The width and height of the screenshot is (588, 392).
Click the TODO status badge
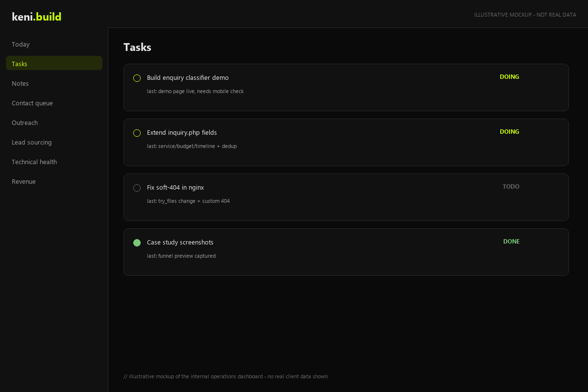click(x=511, y=187)
